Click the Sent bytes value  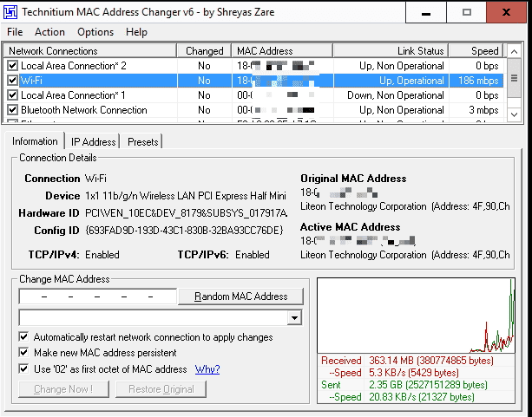point(428,385)
